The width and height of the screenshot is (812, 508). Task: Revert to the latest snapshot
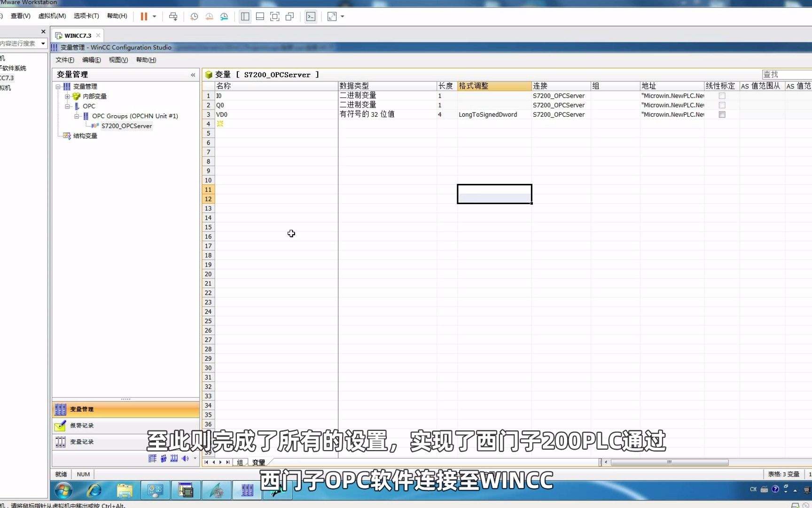coord(209,16)
